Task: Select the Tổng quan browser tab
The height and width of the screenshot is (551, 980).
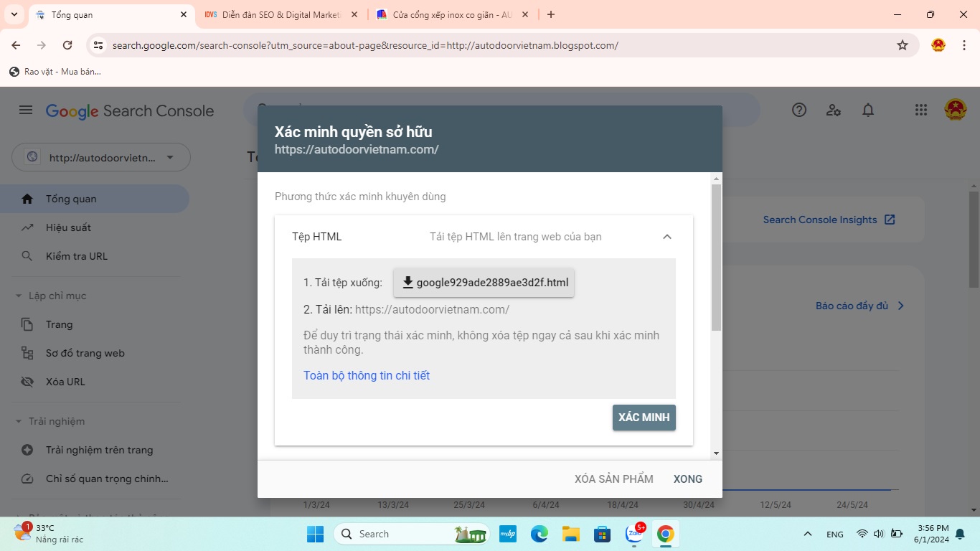Action: coord(111,14)
